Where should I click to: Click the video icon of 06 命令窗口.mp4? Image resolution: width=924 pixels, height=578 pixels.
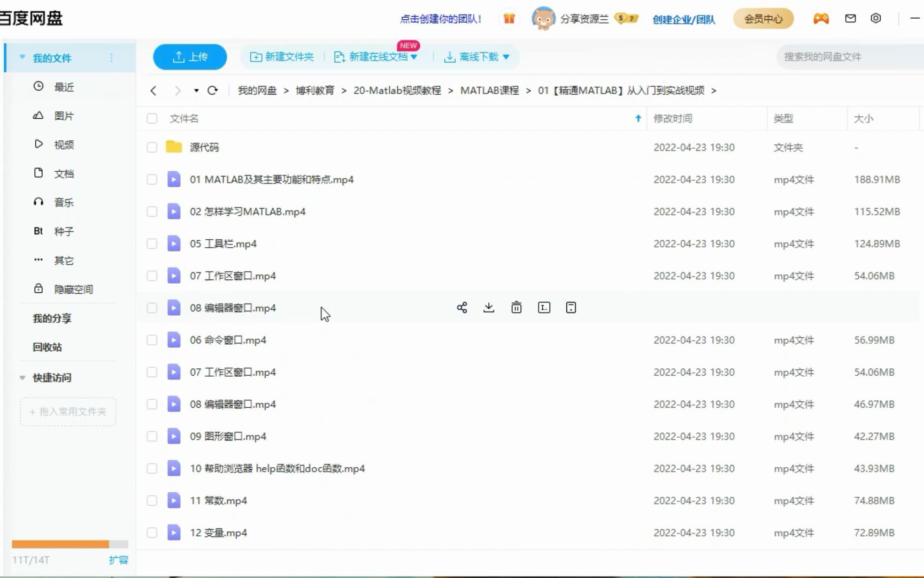(174, 340)
